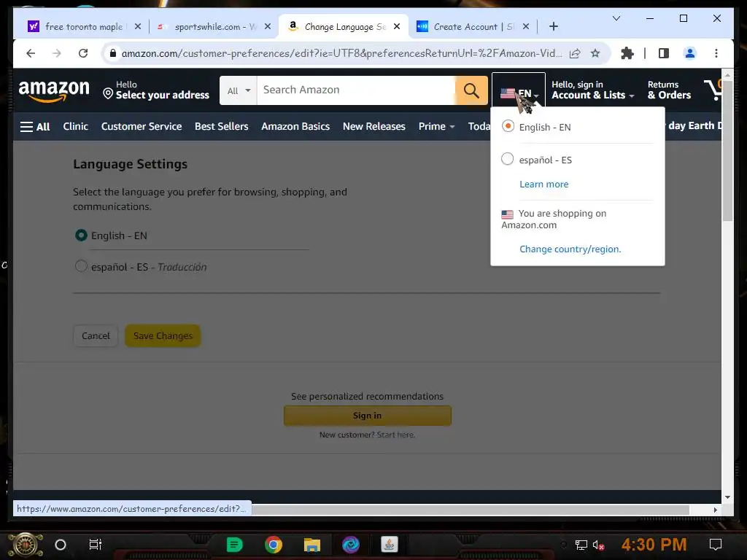Open Returns & Orders

[669, 90]
